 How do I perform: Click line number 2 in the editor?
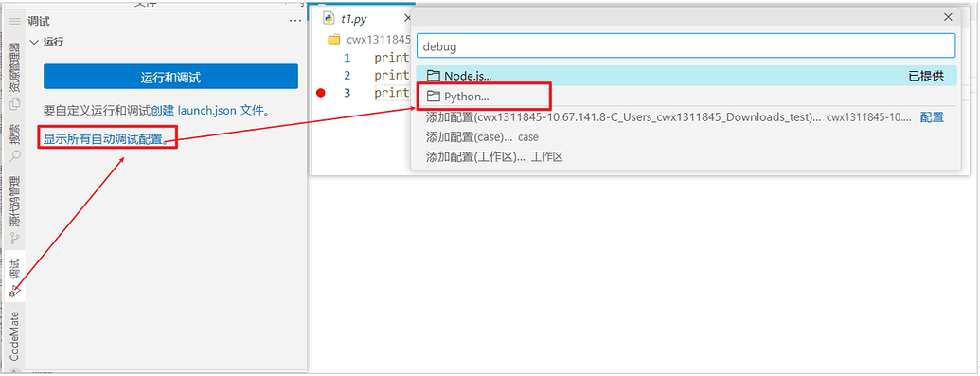tap(347, 76)
